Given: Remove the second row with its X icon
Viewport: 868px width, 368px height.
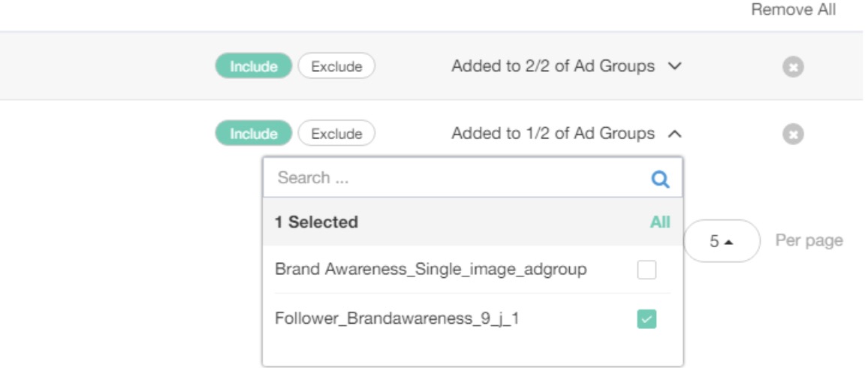Looking at the screenshot, I should (793, 134).
